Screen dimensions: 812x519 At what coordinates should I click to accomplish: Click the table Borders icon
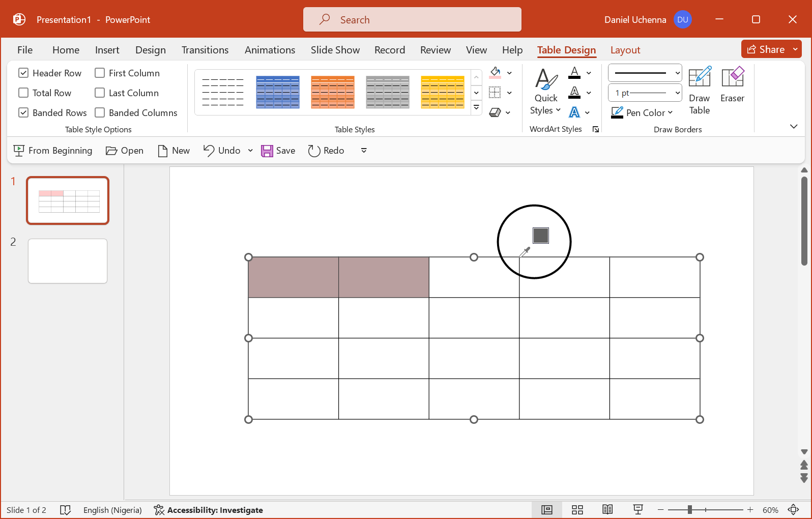[x=495, y=93]
